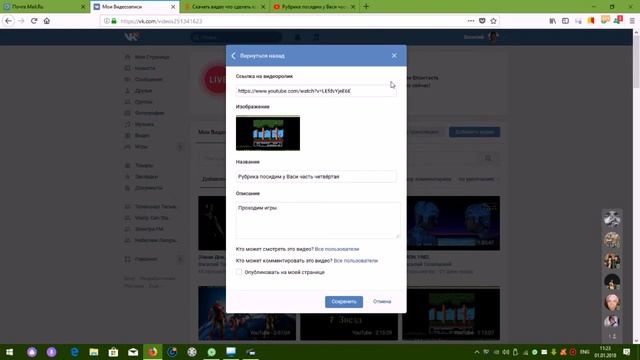Open bottom-right video thumbnail in grid

(x=451, y=313)
